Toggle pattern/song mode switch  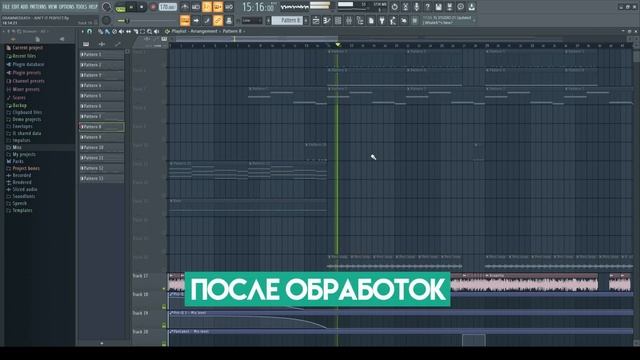(120, 7)
